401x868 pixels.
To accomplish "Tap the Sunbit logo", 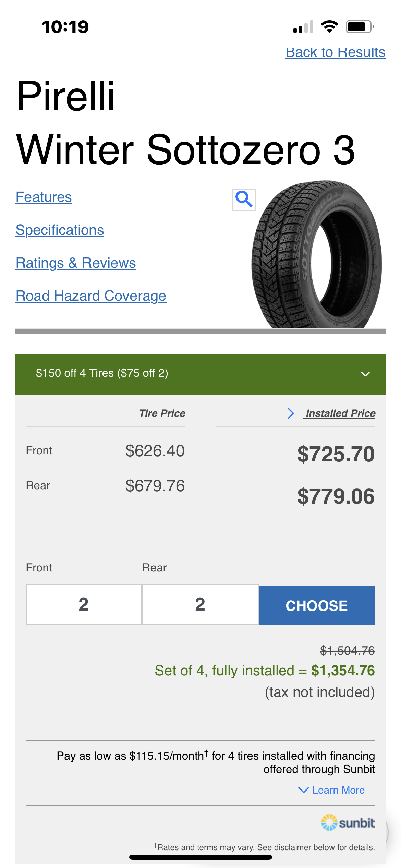I will pyautogui.click(x=348, y=822).
